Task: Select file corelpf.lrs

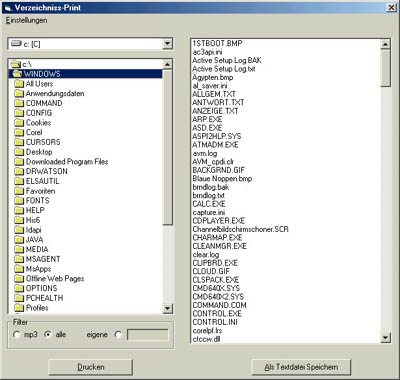Action: tap(207, 331)
